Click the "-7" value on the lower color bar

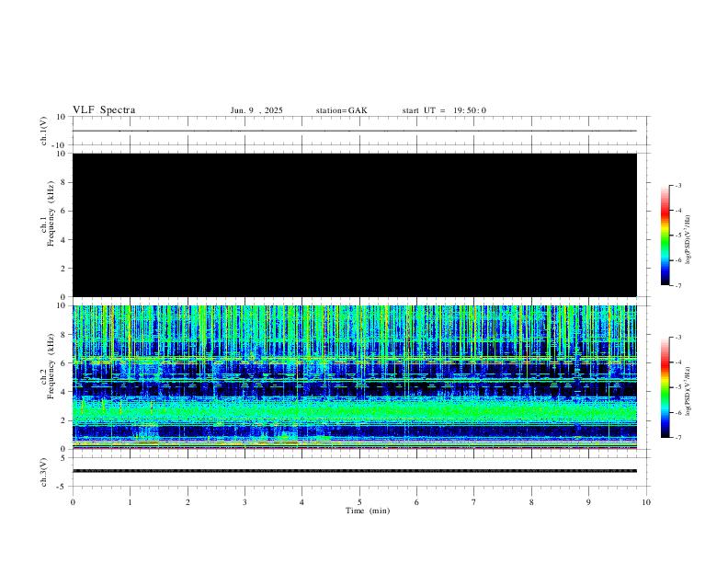(678, 438)
